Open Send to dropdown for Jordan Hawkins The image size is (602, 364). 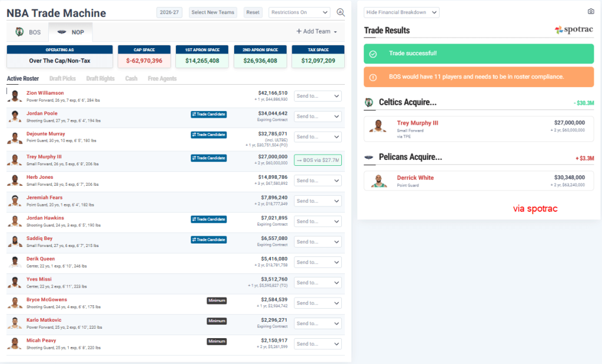(x=318, y=221)
